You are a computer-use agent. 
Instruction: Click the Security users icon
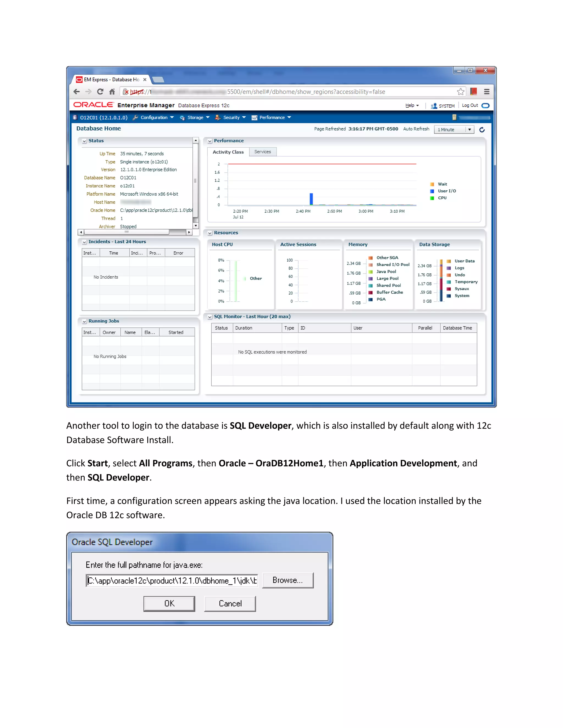tap(218, 117)
